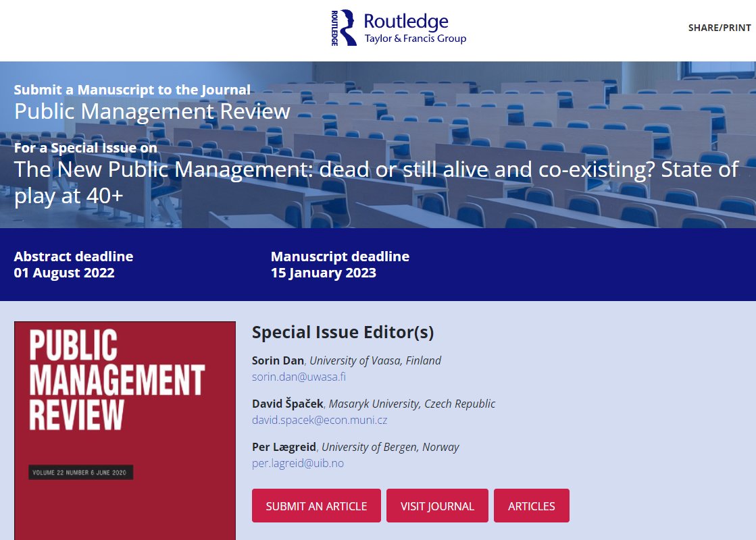Click 'University of Vaasa, Finland' affiliation

(375, 360)
